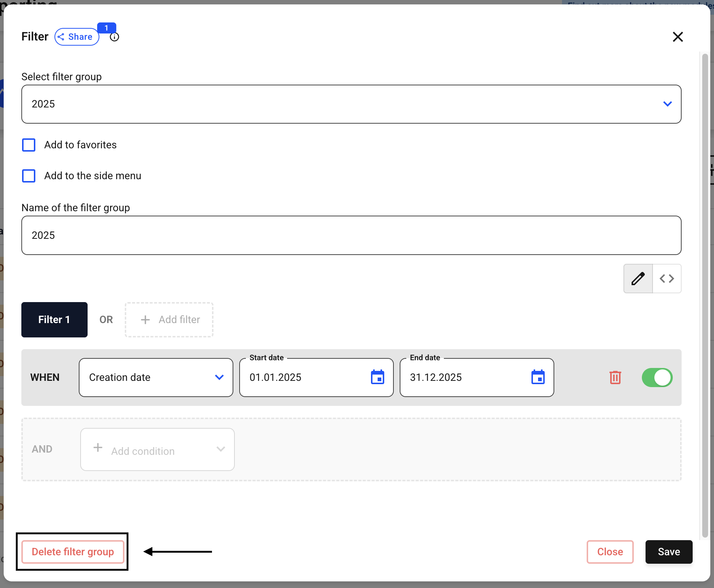714x588 pixels.
Task: Click the plus icon in Add condition
Action: click(98, 447)
